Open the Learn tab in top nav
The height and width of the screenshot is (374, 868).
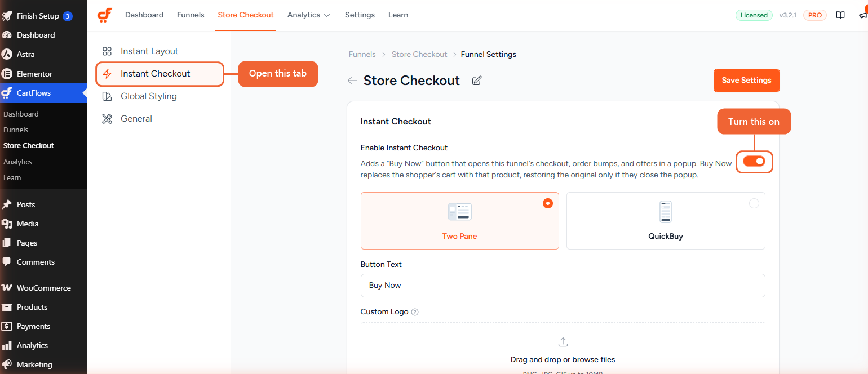(x=398, y=15)
